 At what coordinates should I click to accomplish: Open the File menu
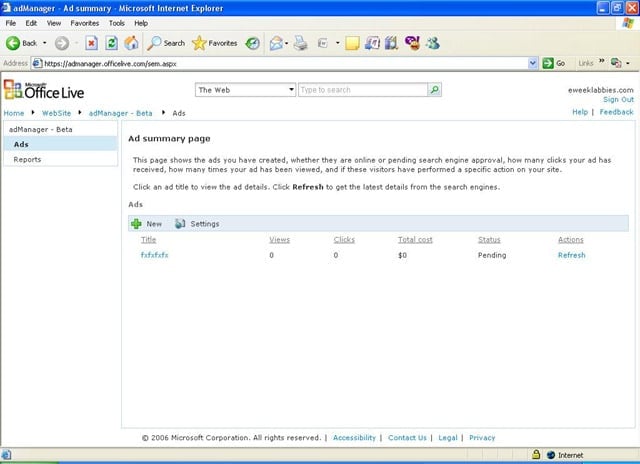pos(11,23)
